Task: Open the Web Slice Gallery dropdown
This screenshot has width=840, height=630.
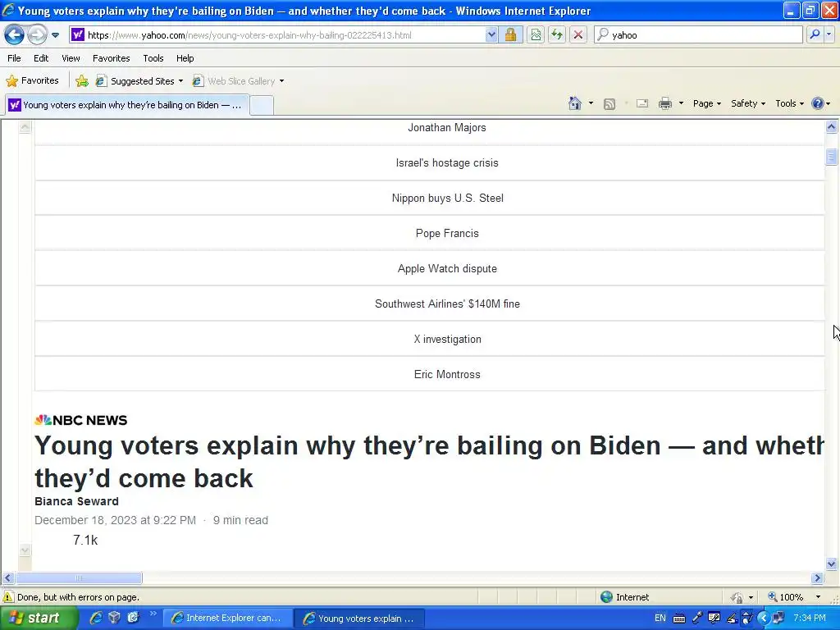Action: point(239,81)
